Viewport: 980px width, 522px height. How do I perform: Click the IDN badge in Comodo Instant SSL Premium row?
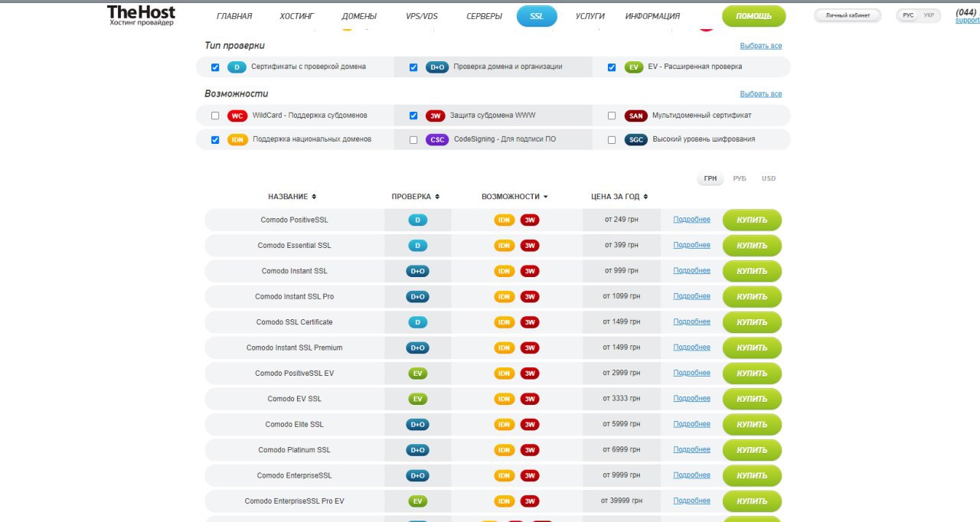(505, 348)
